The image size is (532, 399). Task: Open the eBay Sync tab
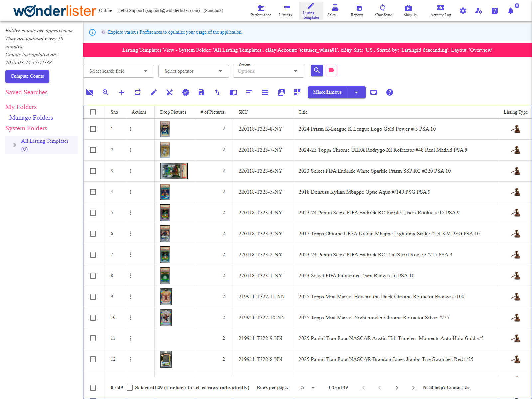coord(383,11)
